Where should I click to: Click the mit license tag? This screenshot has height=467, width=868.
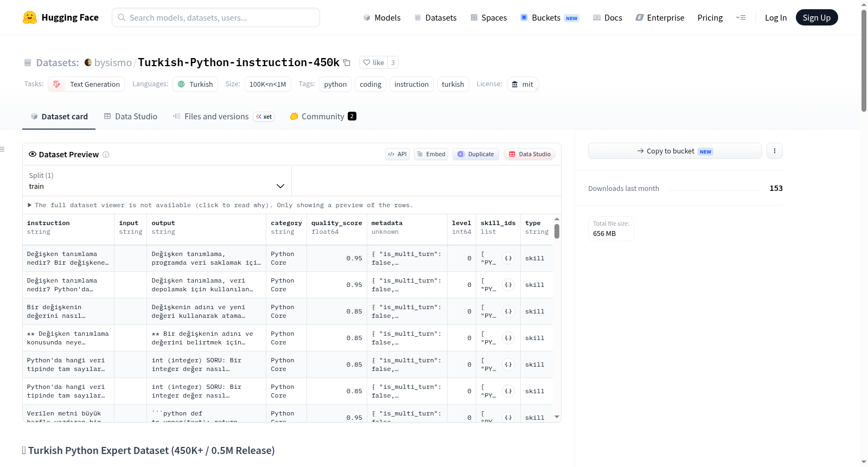[x=522, y=84]
